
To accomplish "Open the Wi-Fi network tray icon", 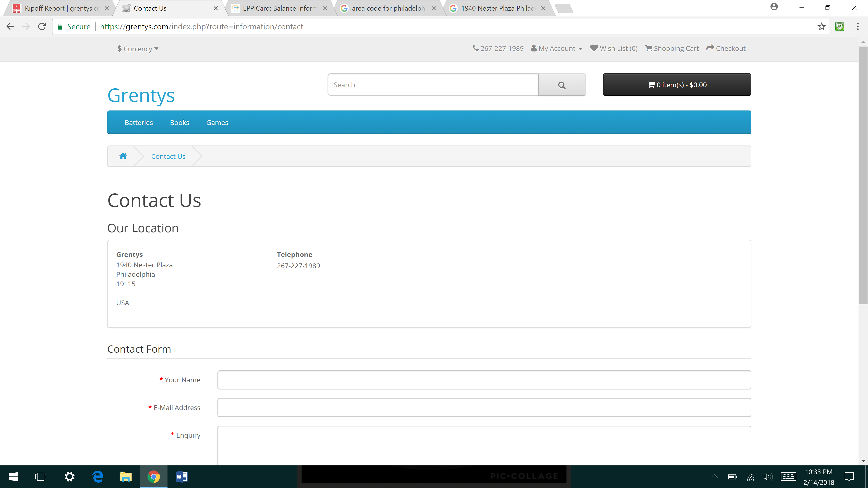I will click(x=751, y=476).
